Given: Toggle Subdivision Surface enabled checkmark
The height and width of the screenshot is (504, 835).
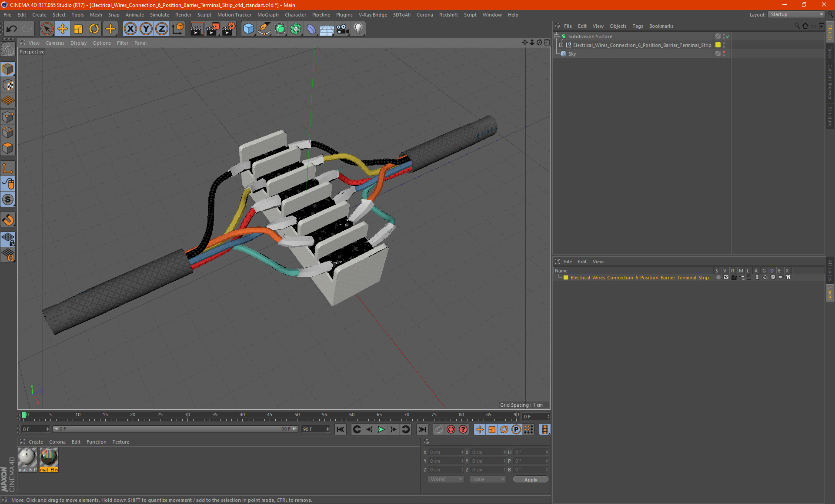Looking at the screenshot, I should (x=728, y=36).
